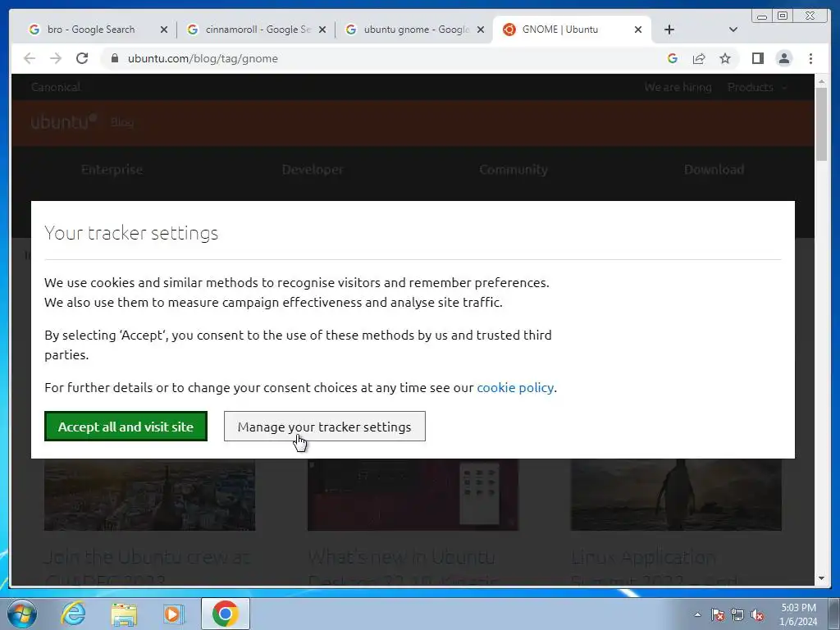
Task: Switch to bro - Google Search tab
Action: coord(91,30)
